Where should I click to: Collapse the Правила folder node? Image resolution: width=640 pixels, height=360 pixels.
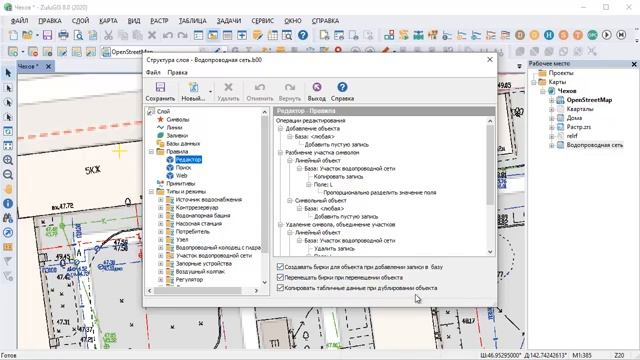coord(151,151)
